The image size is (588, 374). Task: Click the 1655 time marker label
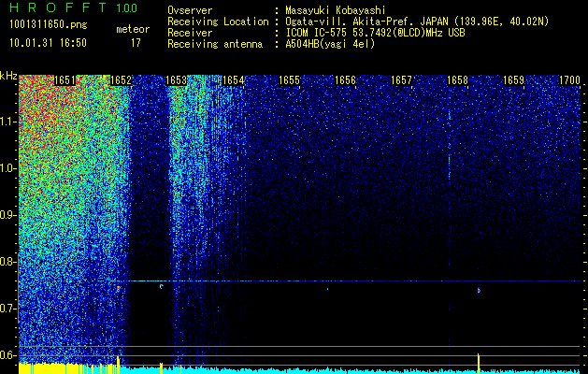point(289,80)
